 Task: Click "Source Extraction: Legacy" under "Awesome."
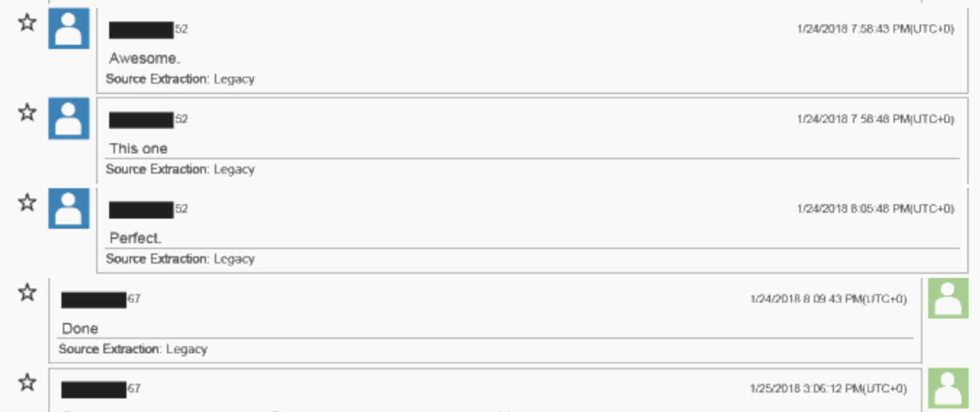[x=180, y=79]
